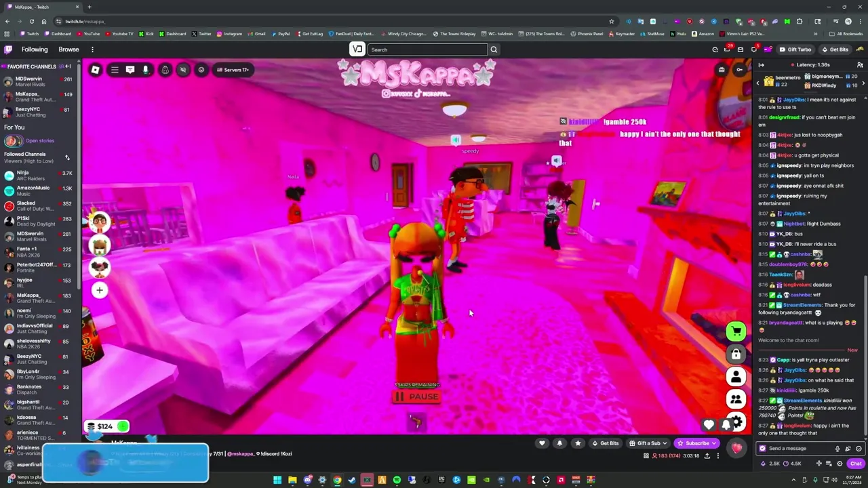Open the in-game emote smiley menu

point(201,70)
